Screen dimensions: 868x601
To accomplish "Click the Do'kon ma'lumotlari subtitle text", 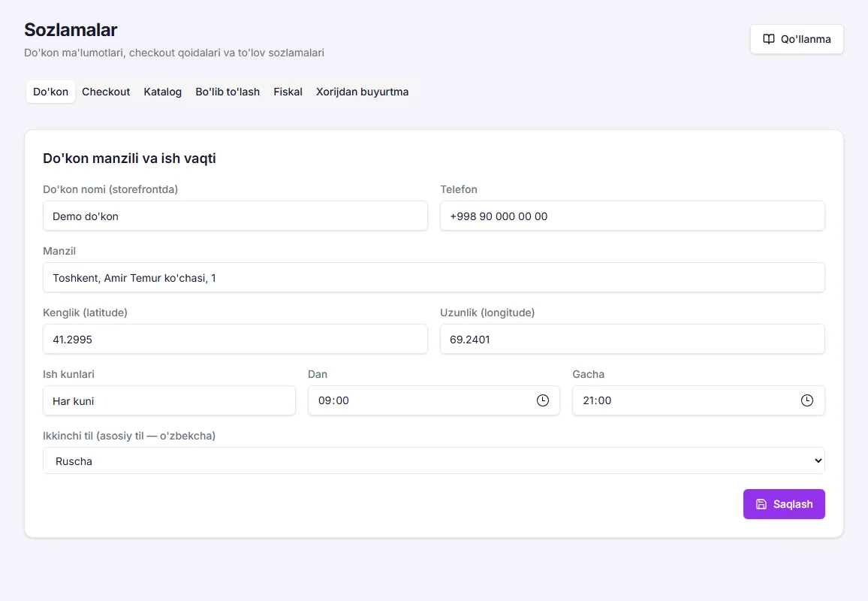I will coord(173,53).
